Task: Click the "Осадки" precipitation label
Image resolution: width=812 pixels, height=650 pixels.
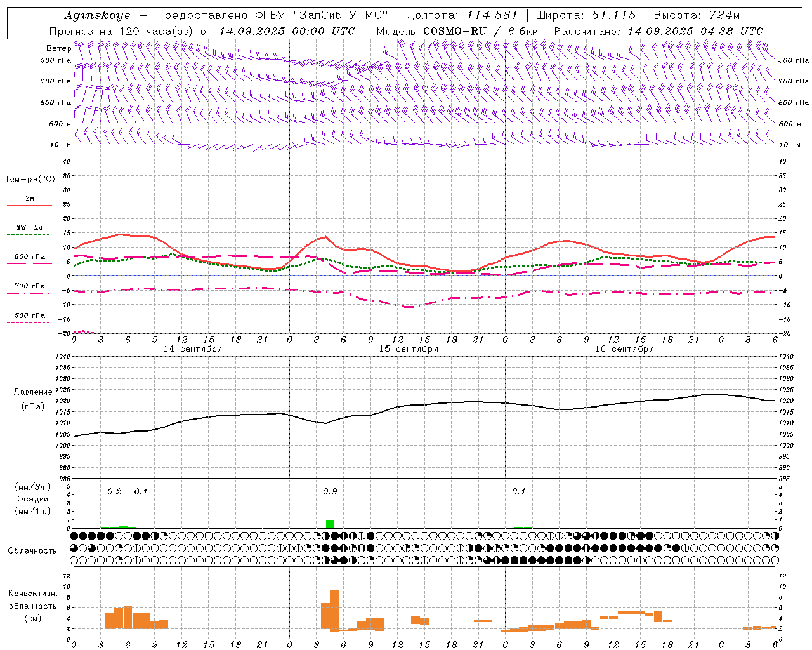Action: [x=32, y=499]
